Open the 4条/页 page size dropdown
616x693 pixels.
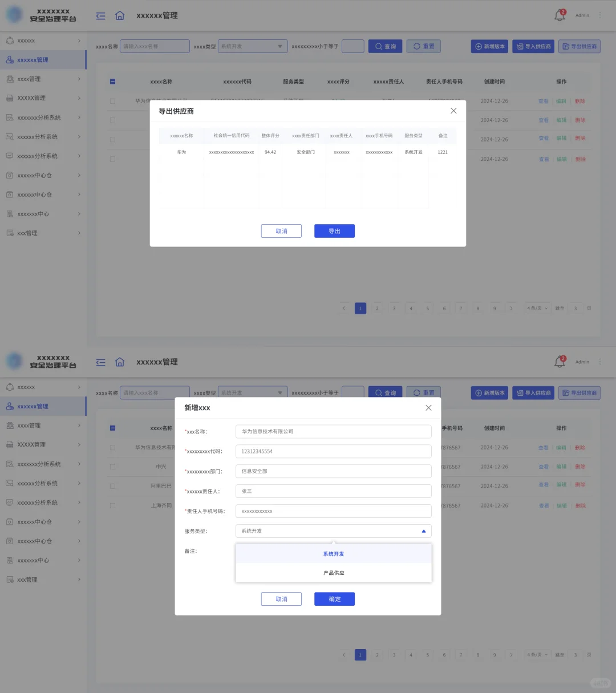[537, 308]
